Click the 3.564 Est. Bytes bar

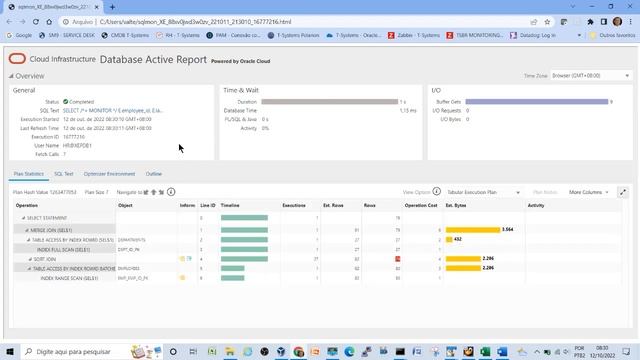(x=473, y=230)
